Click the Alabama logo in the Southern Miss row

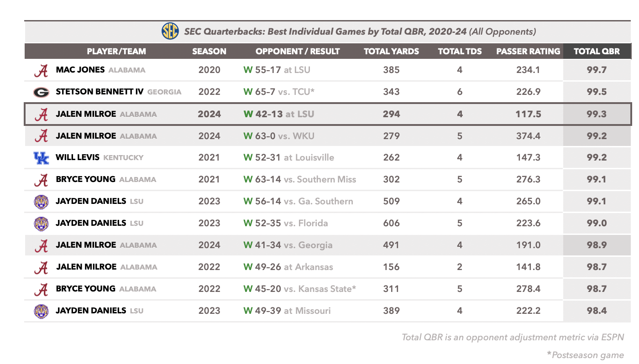(x=42, y=180)
